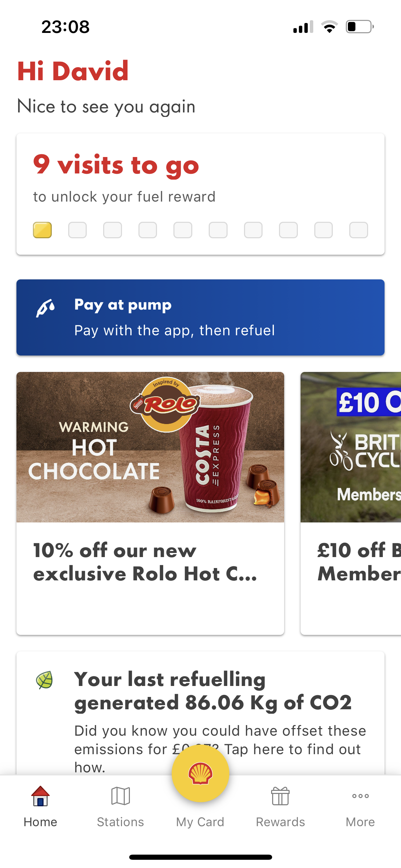
Task: Tap the yellow Shell logo button
Action: [200, 773]
